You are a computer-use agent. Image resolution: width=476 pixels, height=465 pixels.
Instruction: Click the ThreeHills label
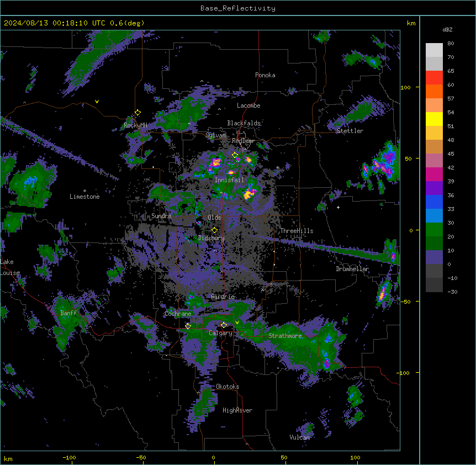(297, 231)
